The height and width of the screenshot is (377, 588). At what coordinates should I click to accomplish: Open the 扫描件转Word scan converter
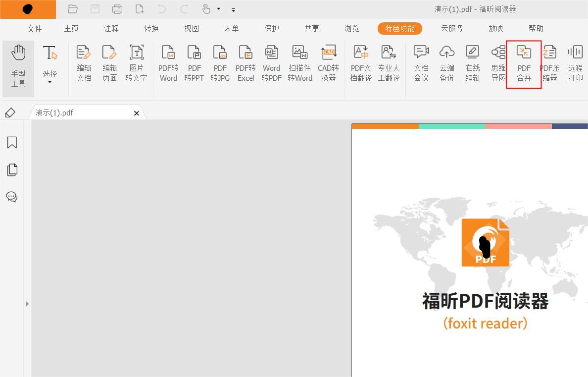(x=299, y=63)
